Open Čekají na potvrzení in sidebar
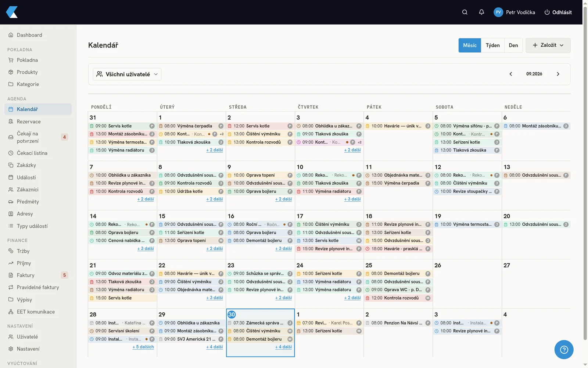Screen dimensions: 588x368 click(x=38, y=137)
